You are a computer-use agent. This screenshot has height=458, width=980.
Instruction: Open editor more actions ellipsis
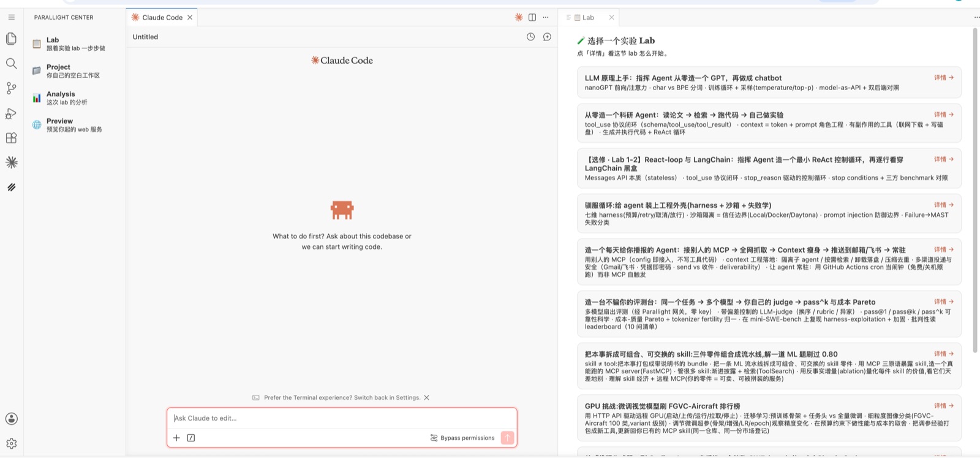pyautogui.click(x=546, y=17)
